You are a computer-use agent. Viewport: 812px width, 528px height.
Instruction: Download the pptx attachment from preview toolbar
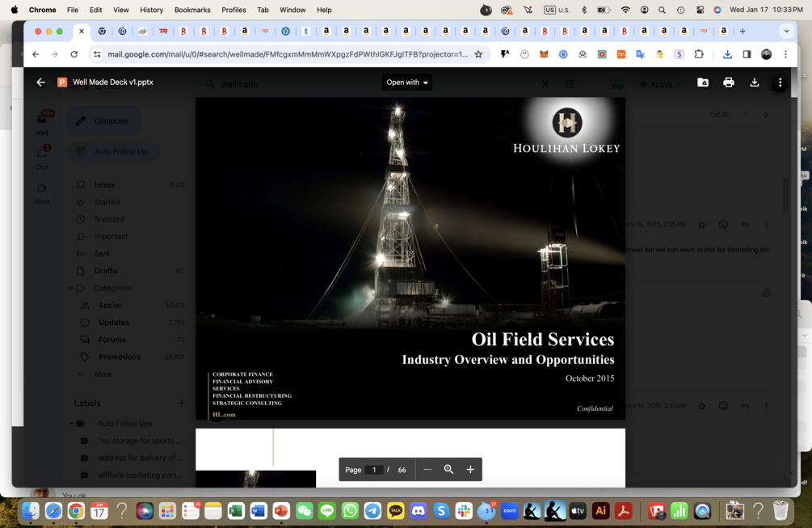coord(754,82)
